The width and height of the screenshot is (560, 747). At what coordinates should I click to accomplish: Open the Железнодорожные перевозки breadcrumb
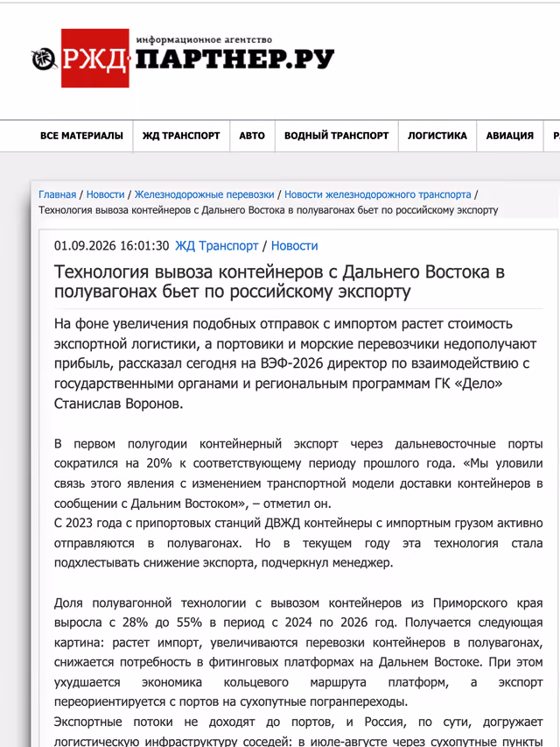click(x=204, y=194)
